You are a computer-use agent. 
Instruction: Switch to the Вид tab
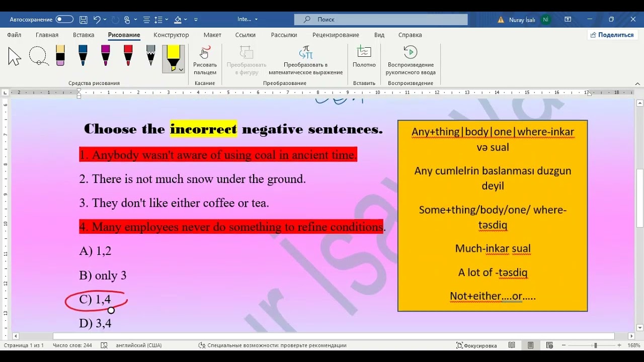pos(379,35)
